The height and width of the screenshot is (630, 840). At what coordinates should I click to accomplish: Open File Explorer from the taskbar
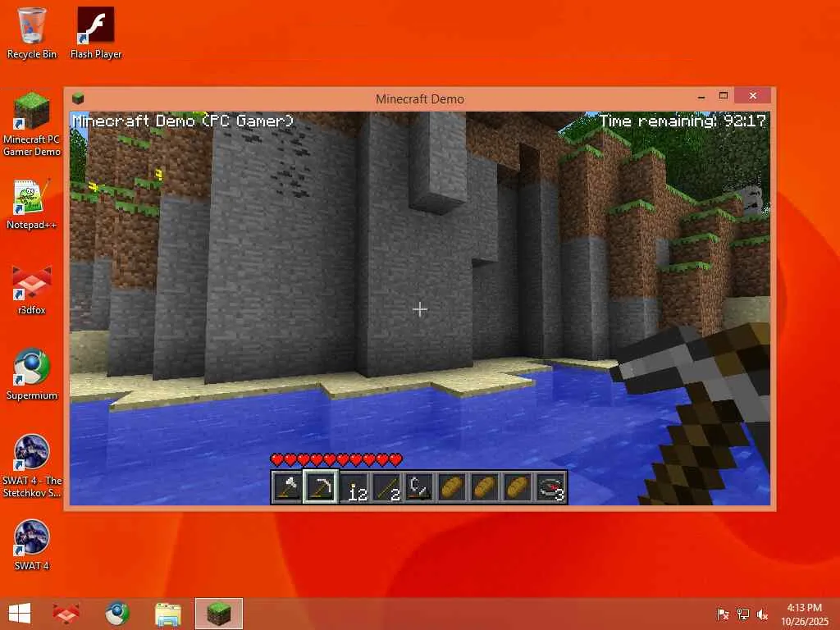168,614
